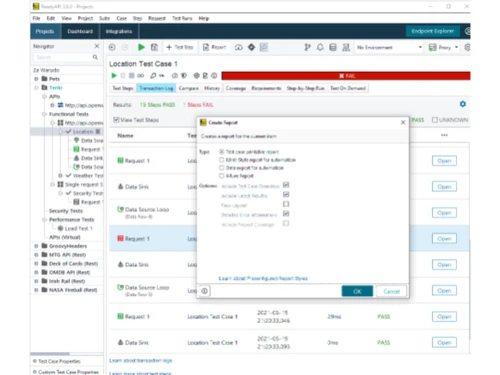500x375 pixels.
Task: Open the blue gear settings icon in the results
Action: click(463, 104)
